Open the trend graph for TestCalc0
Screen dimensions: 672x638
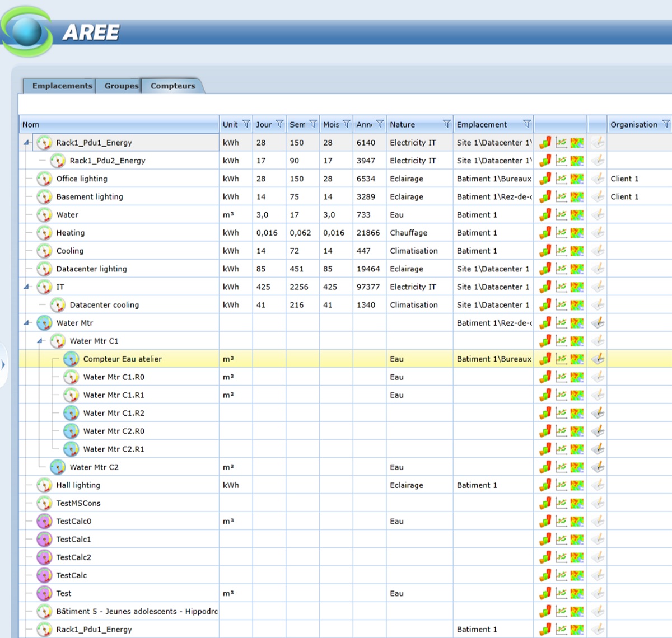pyautogui.click(x=561, y=521)
